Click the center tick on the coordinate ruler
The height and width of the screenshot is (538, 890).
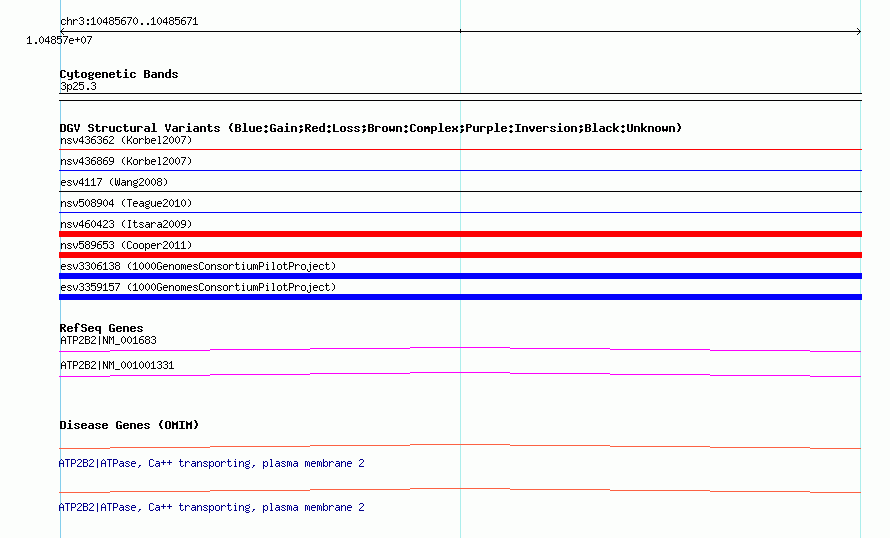[460, 31]
